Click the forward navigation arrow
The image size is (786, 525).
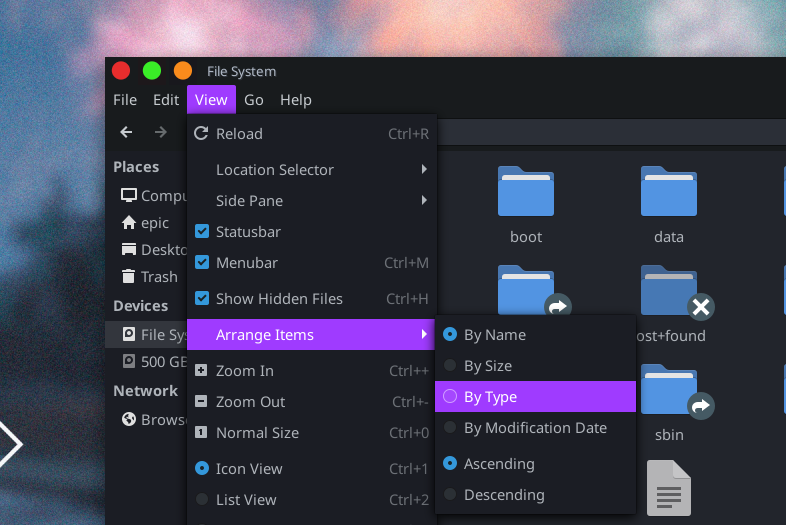[x=160, y=132]
